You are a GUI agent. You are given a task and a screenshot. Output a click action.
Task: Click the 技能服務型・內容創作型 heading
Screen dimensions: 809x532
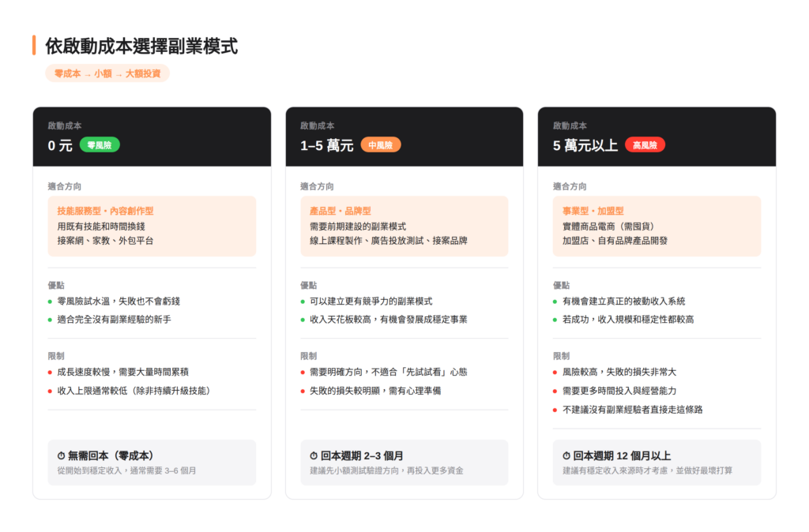coord(106,212)
